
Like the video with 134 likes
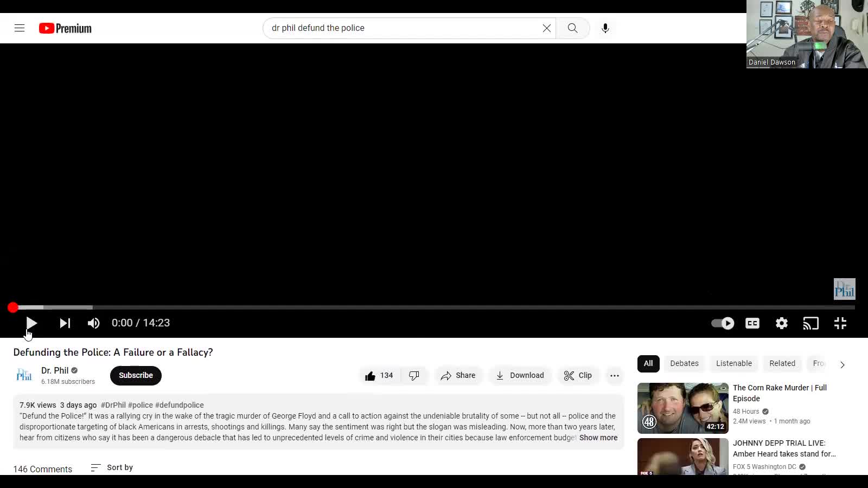[x=379, y=375]
